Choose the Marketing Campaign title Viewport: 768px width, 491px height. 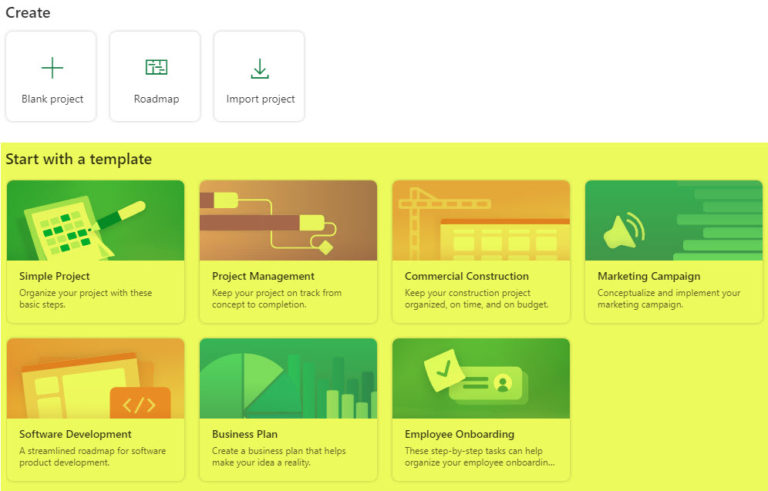[648, 276]
